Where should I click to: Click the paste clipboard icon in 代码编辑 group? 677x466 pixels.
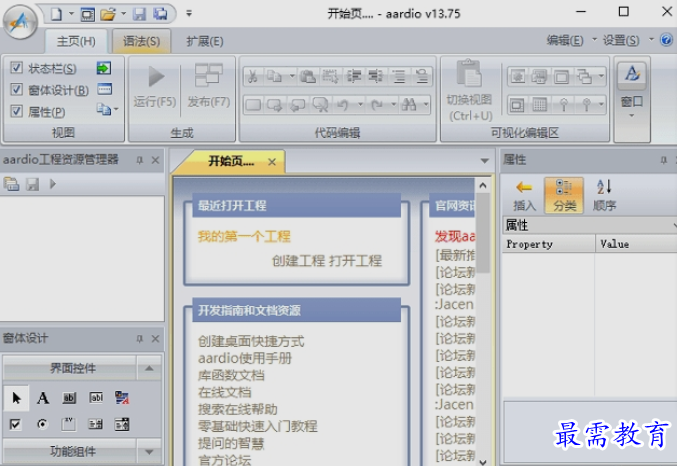307,76
